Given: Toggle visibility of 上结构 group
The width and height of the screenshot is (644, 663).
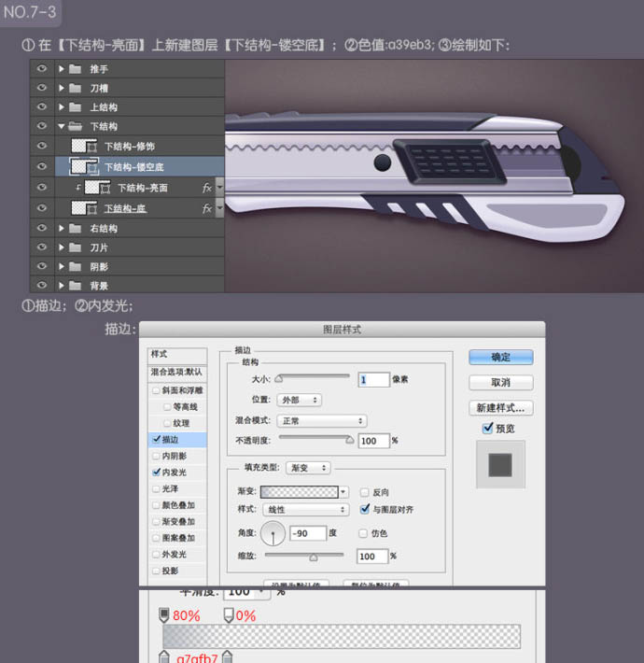Looking at the screenshot, I should (x=41, y=106).
